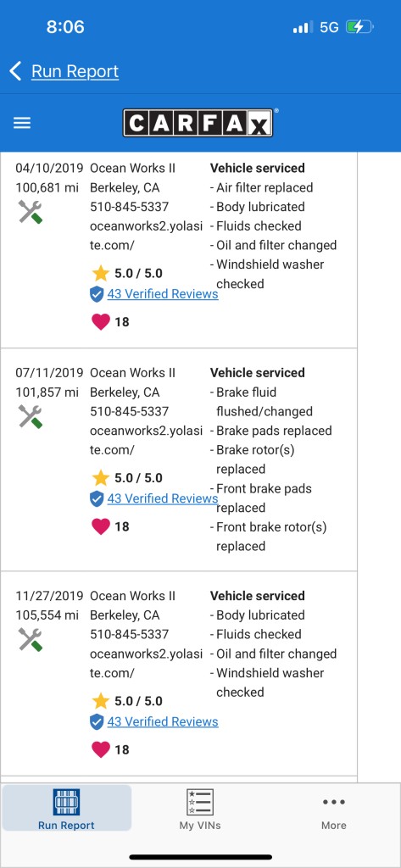Viewport: 401px width, 868px height.
Task: Open Run Report link in header
Action: pyautogui.click(x=75, y=71)
